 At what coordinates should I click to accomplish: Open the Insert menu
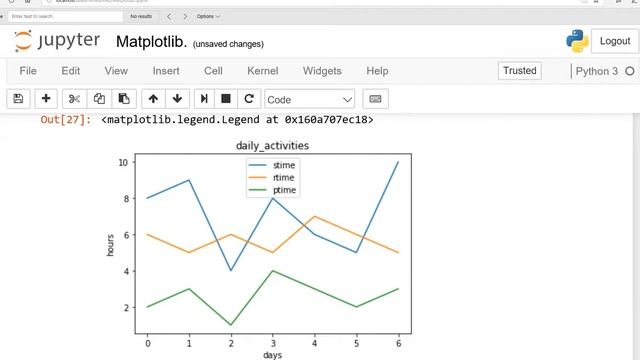pos(166,71)
